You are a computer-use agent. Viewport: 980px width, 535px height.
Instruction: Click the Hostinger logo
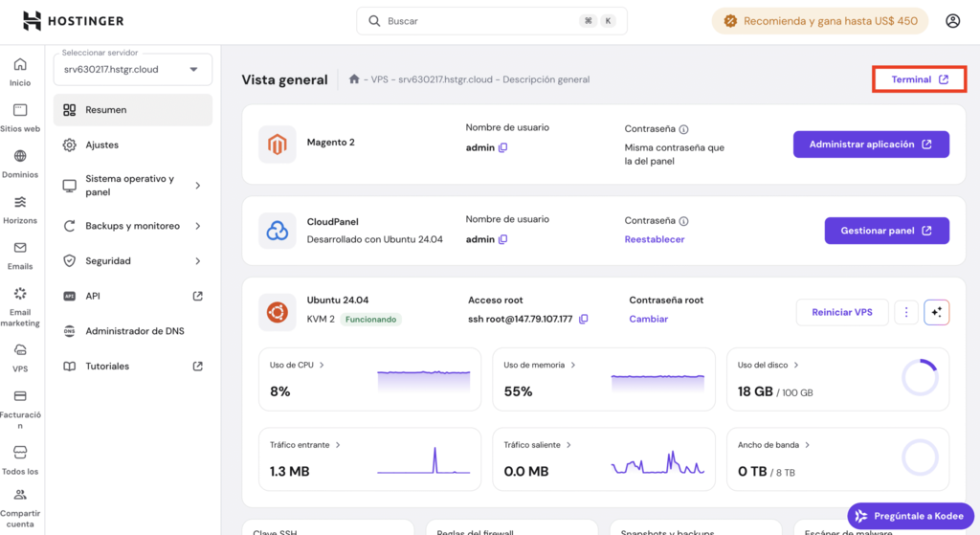[73, 21]
